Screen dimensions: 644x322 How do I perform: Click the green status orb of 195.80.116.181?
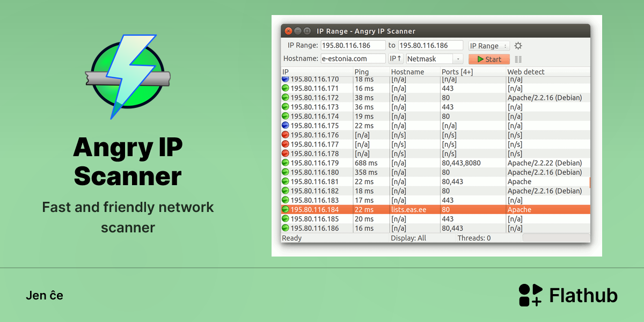tap(285, 181)
